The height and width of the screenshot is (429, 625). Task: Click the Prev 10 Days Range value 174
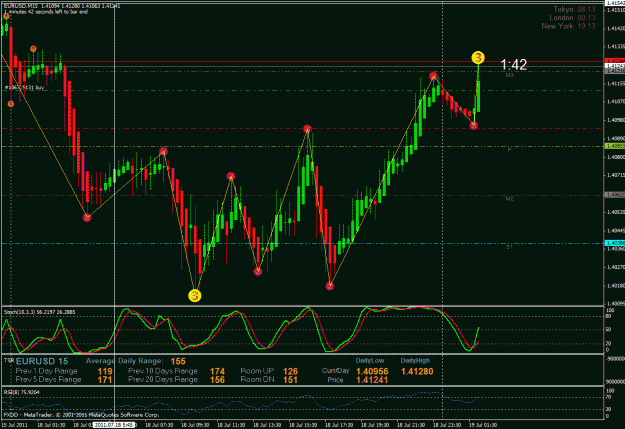pos(217,371)
